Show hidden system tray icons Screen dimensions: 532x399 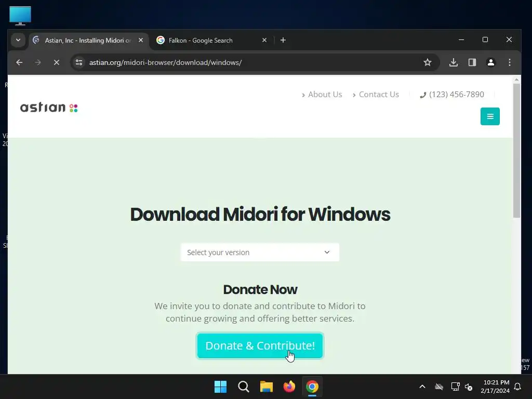tap(422, 387)
